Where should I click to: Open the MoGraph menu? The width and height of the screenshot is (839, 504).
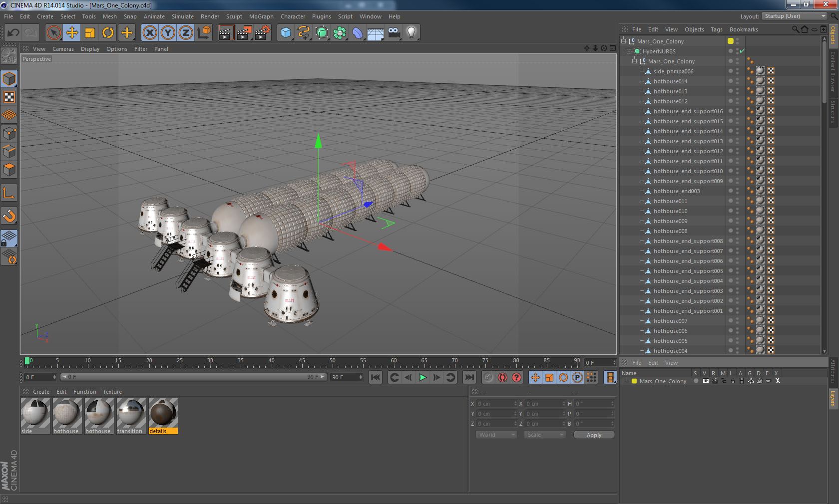pyautogui.click(x=261, y=16)
